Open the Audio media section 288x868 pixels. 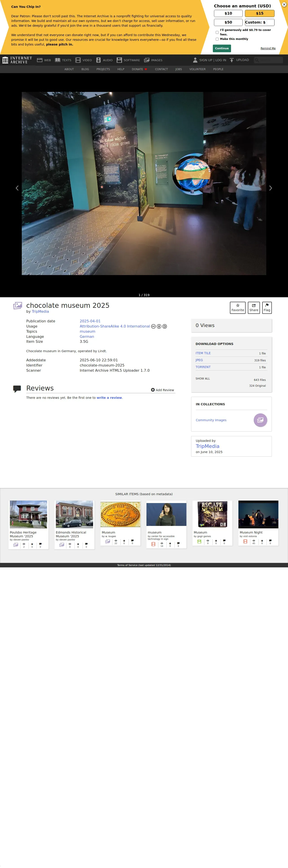104,60
